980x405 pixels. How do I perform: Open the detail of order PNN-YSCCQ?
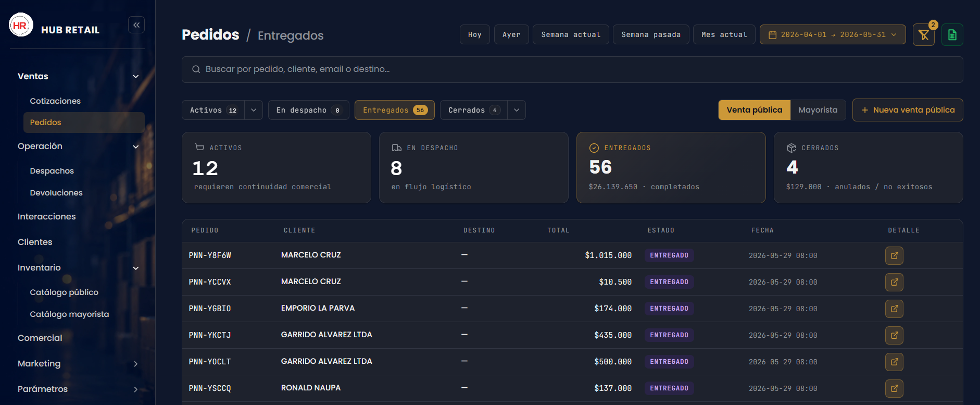894,388
